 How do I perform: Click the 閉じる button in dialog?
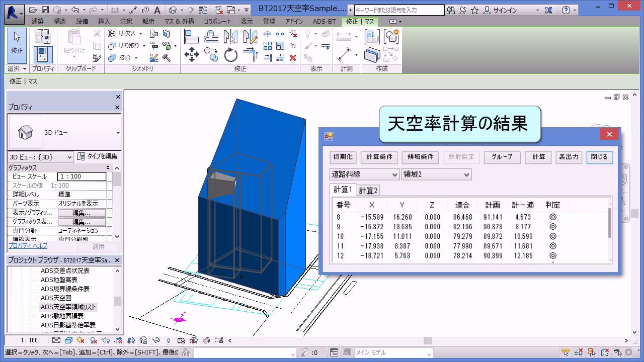[x=599, y=157]
